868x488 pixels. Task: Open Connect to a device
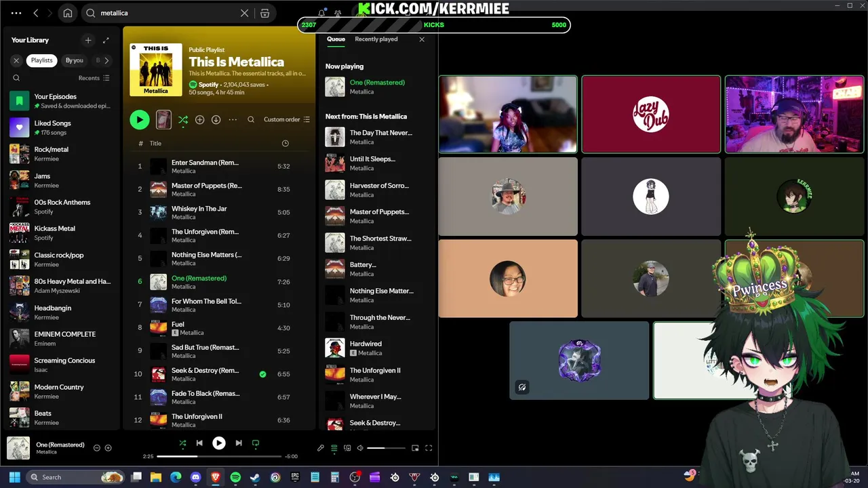click(x=347, y=448)
